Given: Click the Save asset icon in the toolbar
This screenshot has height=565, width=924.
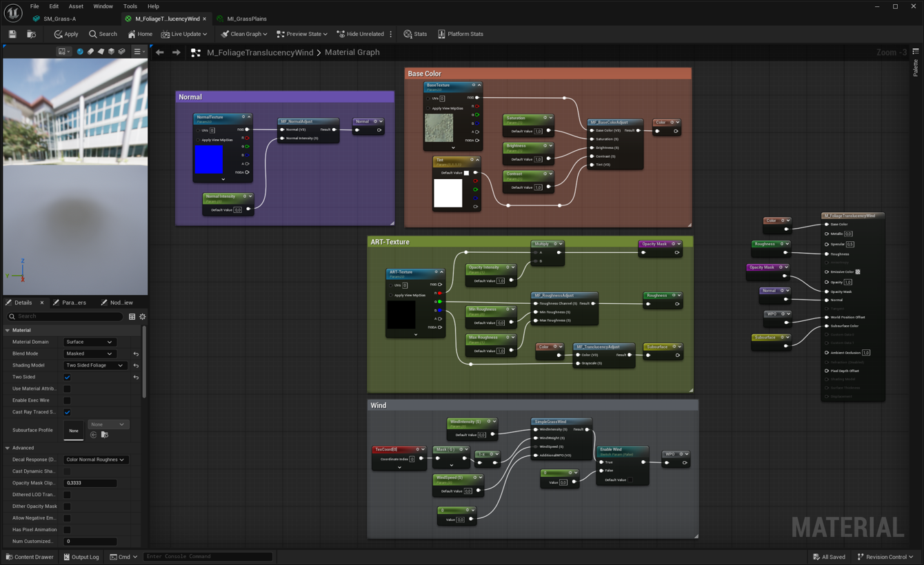Looking at the screenshot, I should 12,34.
